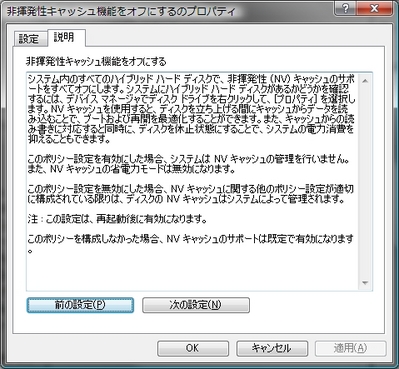Screen dimensions: 399x369
Task: Click the dialog title bar text
Action: pyautogui.click(x=121, y=12)
